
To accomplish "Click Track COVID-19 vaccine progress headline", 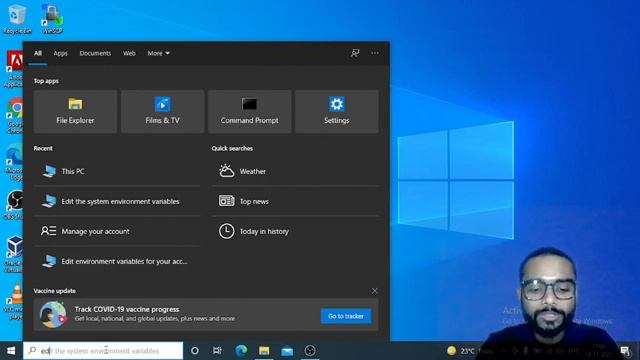I will tap(127, 309).
